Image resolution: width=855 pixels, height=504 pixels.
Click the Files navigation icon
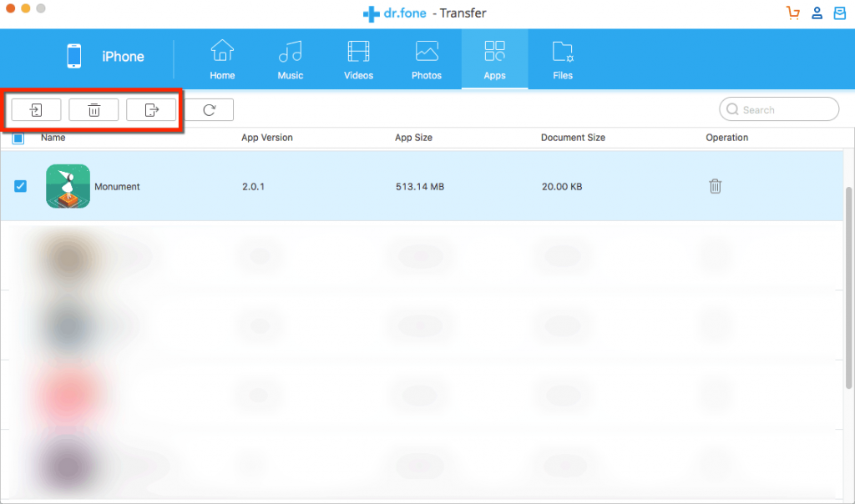point(562,57)
